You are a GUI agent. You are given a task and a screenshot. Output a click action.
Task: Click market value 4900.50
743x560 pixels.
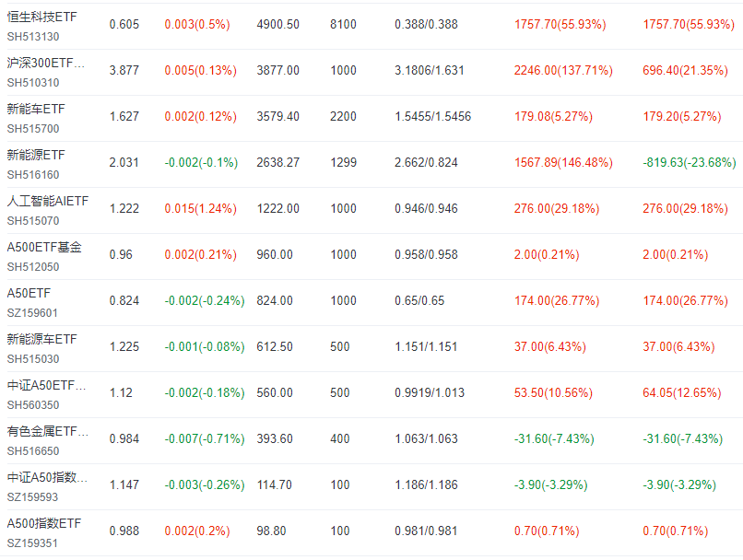277,24
